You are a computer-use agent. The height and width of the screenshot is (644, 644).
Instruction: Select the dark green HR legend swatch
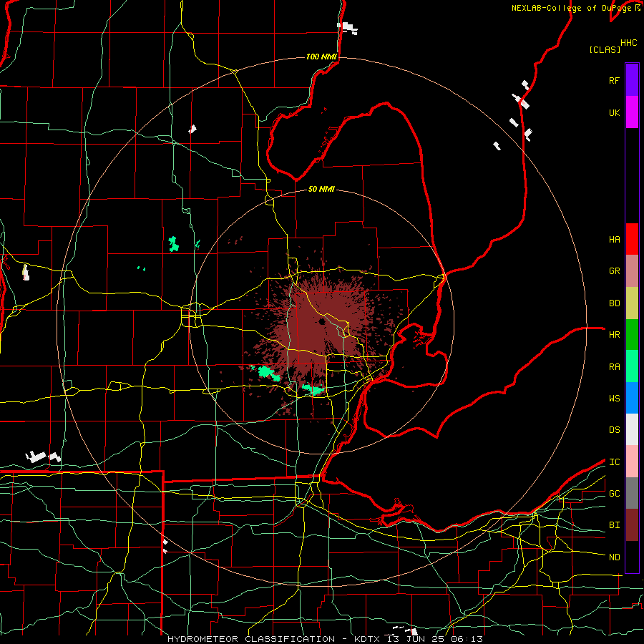(x=632, y=335)
